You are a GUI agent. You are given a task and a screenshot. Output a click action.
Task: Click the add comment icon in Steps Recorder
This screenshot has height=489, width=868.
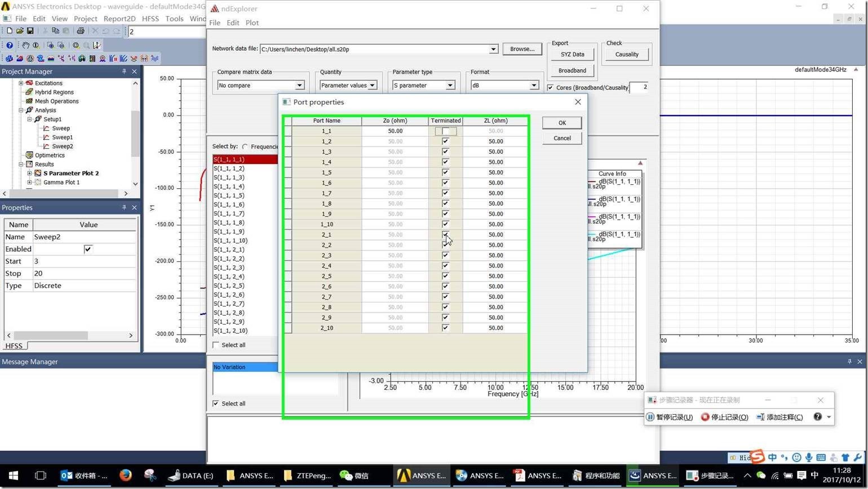click(x=760, y=417)
